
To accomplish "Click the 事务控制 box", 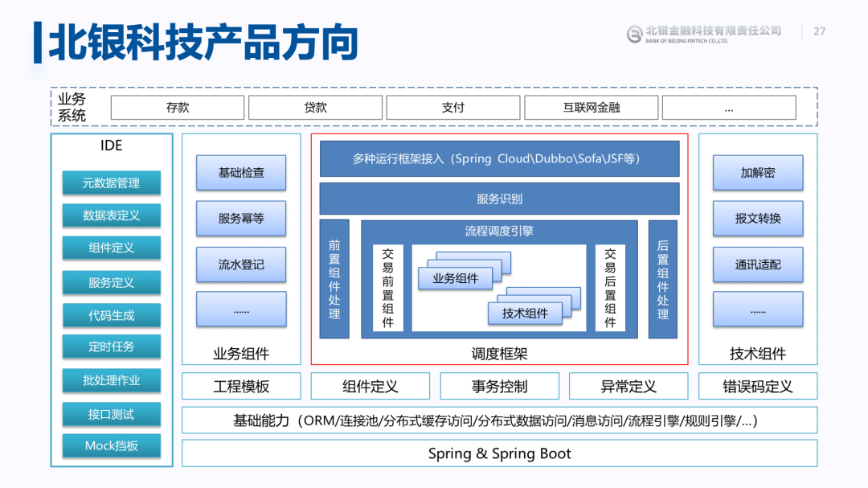I will point(499,386).
